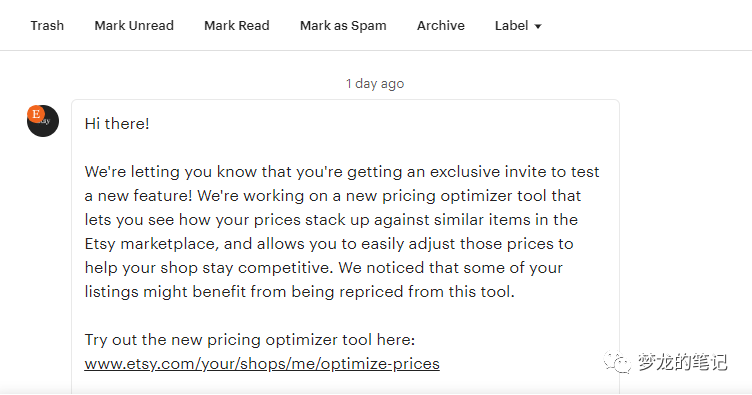Click the Mark Read action

(x=236, y=25)
